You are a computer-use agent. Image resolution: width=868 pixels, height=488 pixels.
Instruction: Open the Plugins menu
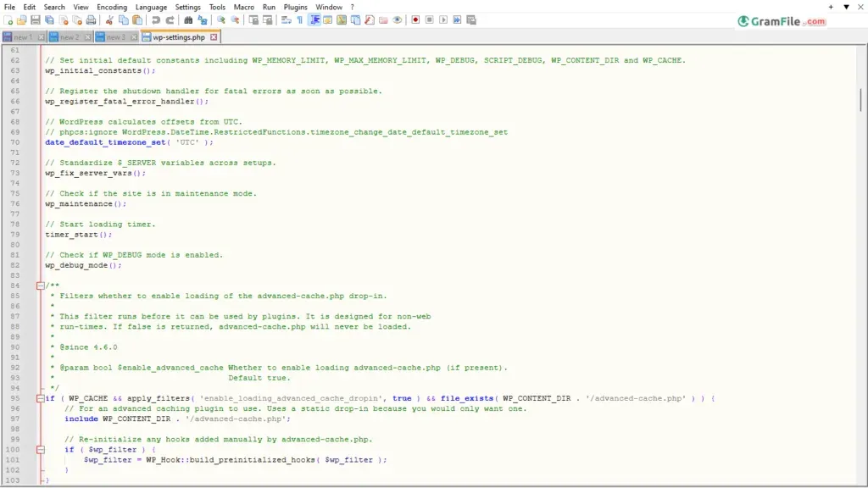296,7
